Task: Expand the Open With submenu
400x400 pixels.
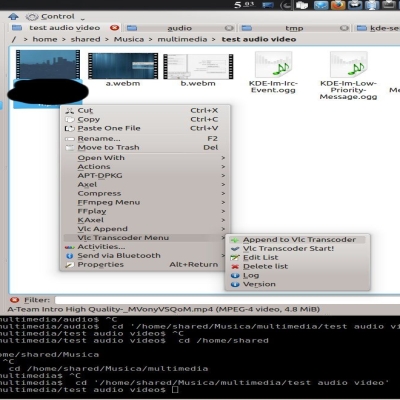Action: pyautogui.click(x=145, y=158)
